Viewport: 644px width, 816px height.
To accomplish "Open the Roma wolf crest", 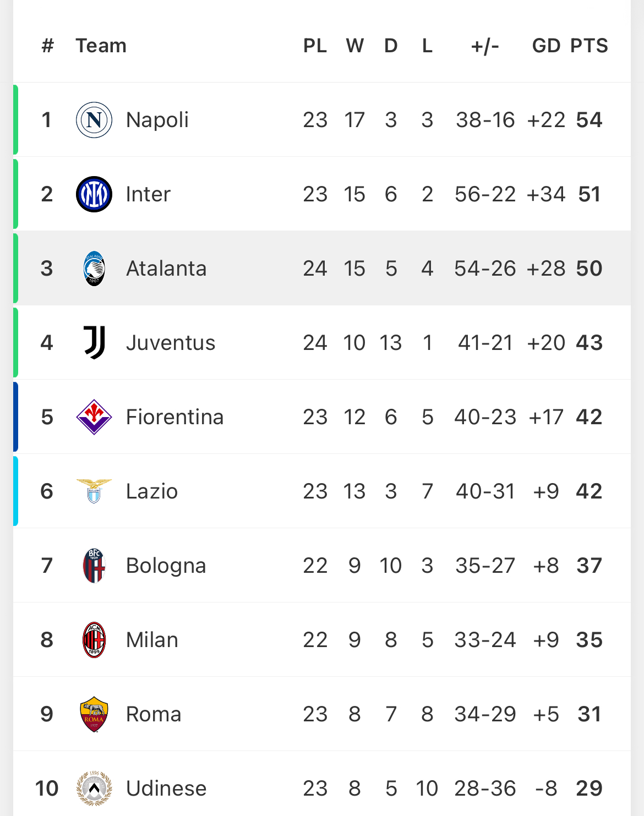I will point(94,714).
